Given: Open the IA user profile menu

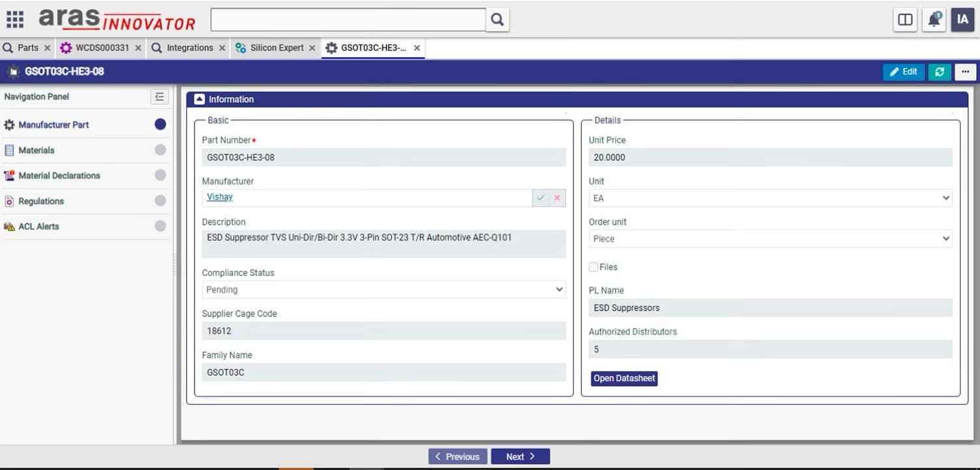Looking at the screenshot, I should coord(962,20).
